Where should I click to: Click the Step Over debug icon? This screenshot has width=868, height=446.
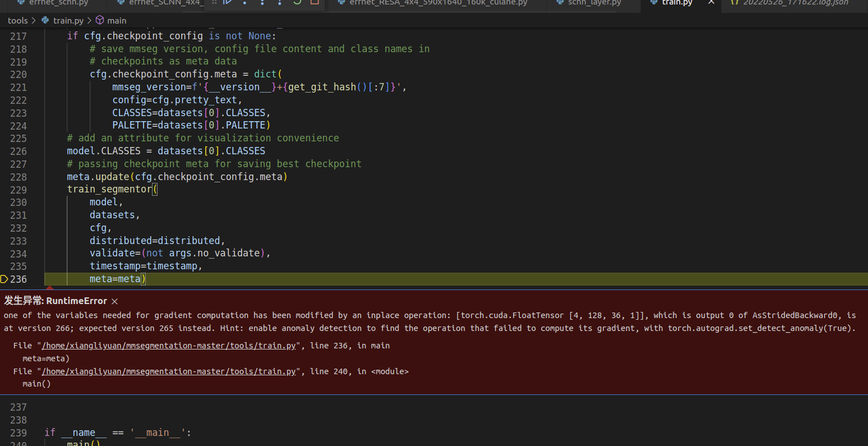(x=244, y=3)
